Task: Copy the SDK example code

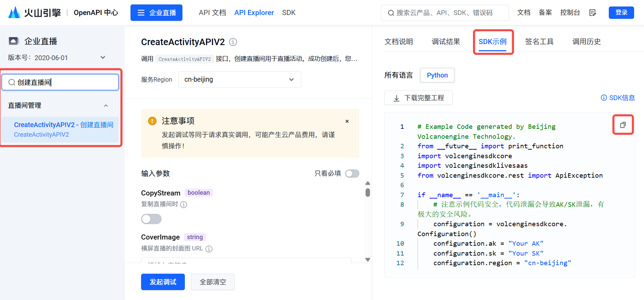Action: [x=622, y=125]
